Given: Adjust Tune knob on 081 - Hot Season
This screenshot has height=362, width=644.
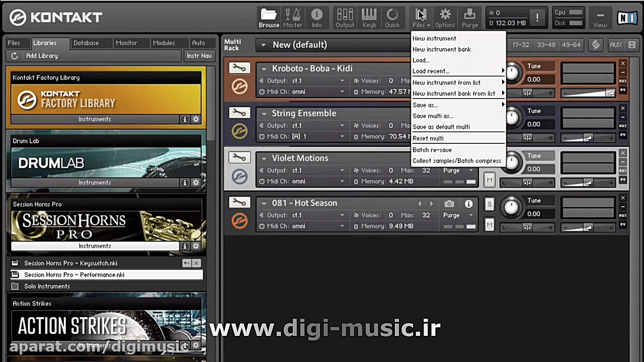Looking at the screenshot, I should point(511,207).
